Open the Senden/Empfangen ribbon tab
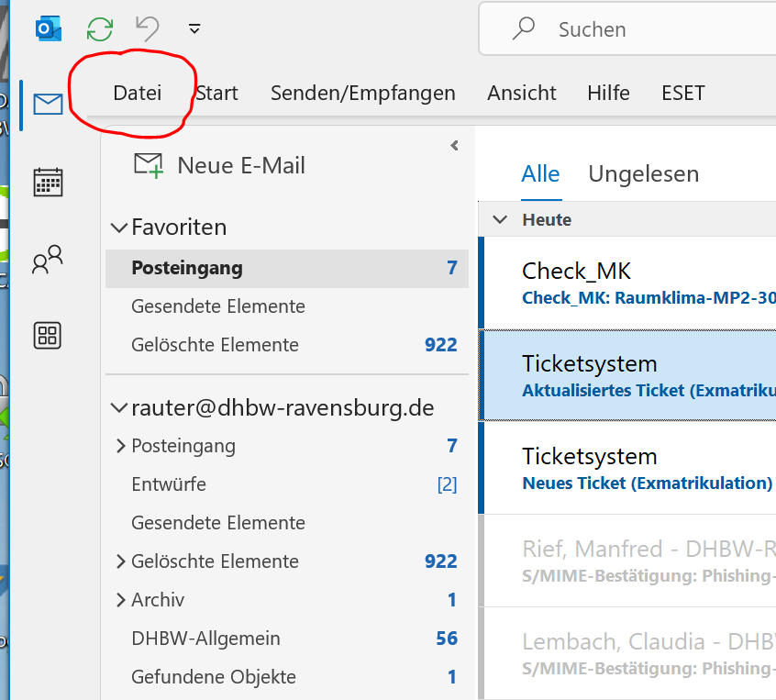Viewport: 776px width, 700px height. 362,93
